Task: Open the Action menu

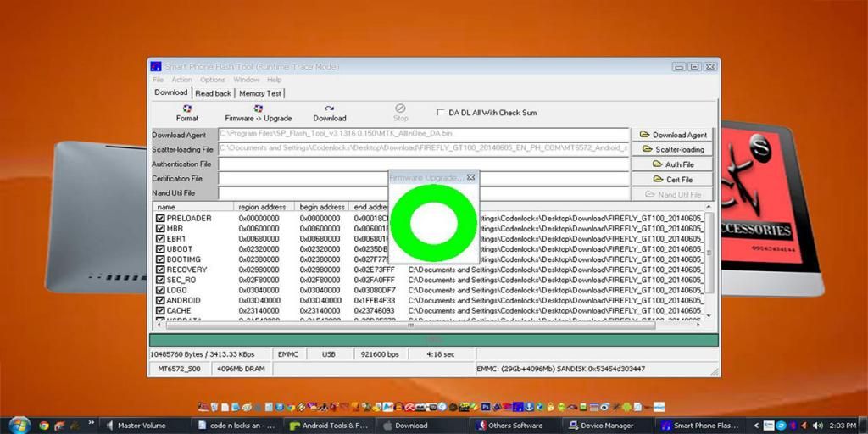Action: tap(182, 80)
